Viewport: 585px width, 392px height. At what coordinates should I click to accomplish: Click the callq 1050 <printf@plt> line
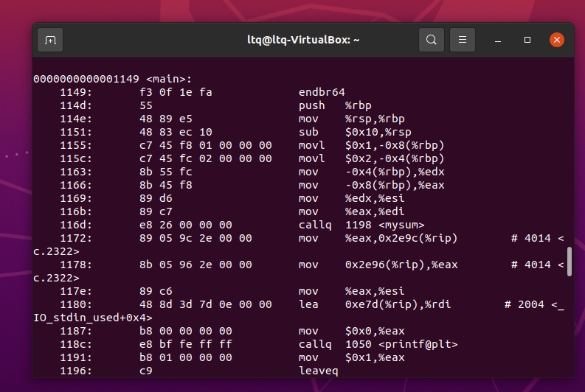point(378,344)
